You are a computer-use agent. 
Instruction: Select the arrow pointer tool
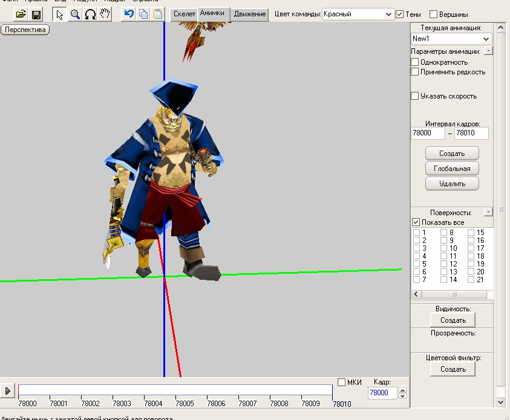point(60,14)
